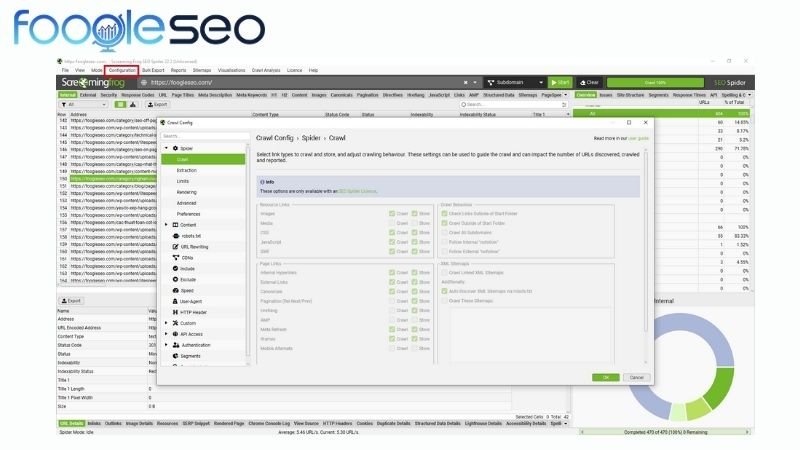The height and width of the screenshot is (450, 800).
Task: Clear the URL bar with X icon
Action: click(465, 83)
